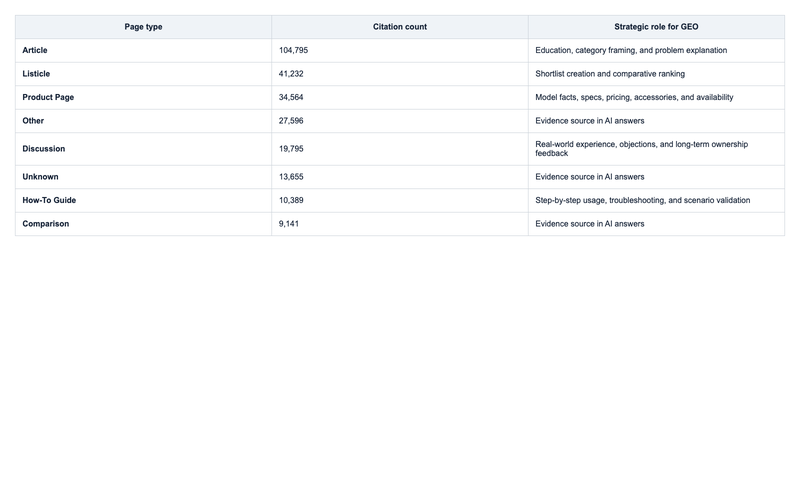Click the 'Page type' column header
Viewport: 800px width, 500px height.
143,27
